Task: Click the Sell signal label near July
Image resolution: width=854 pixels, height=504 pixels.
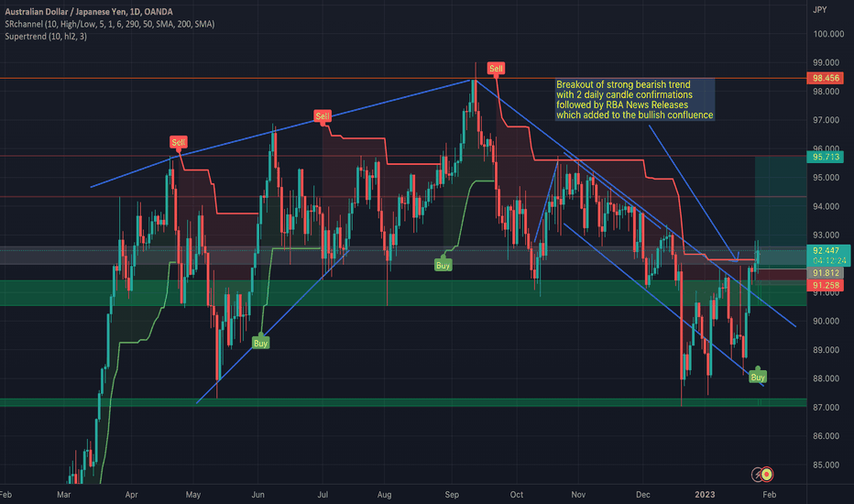Action: point(323,116)
